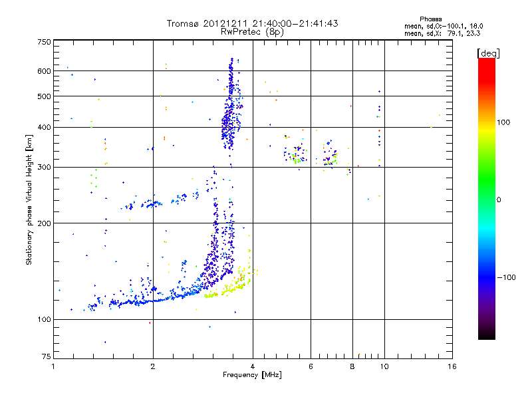Click the y-axis tick label '750'
The height and width of the screenshot is (399, 532).
[x=44, y=42]
